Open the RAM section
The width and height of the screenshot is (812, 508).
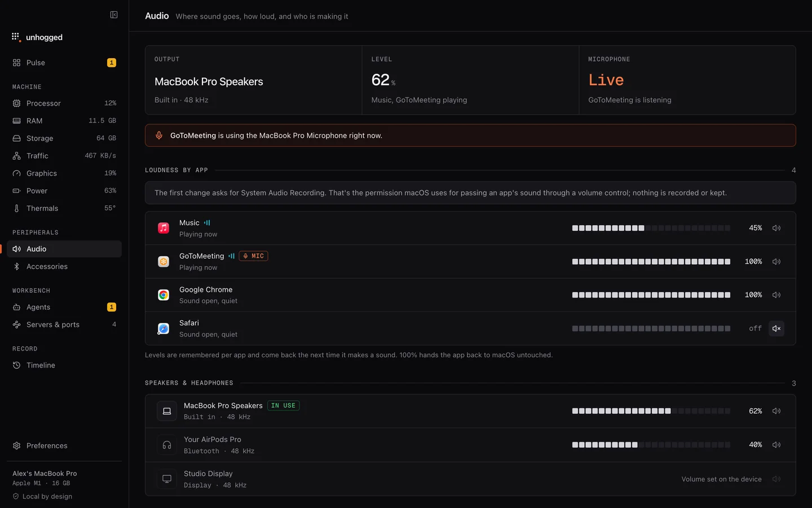[x=64, y=121]
